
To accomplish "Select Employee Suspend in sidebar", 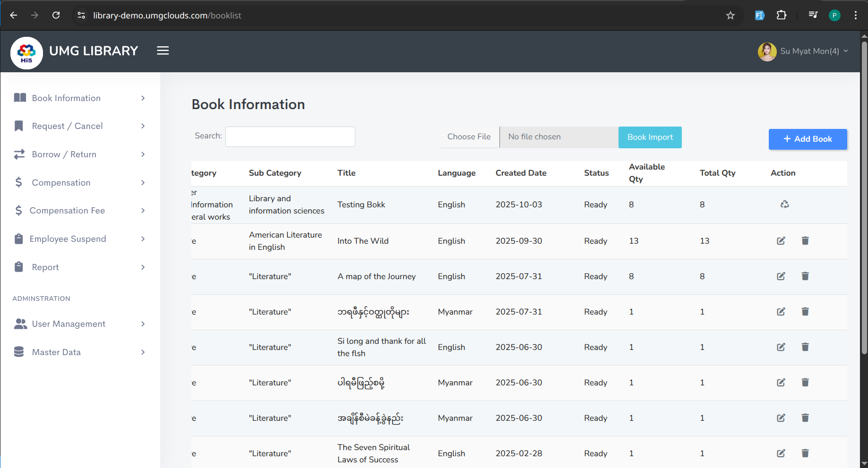I will (79, 239).
